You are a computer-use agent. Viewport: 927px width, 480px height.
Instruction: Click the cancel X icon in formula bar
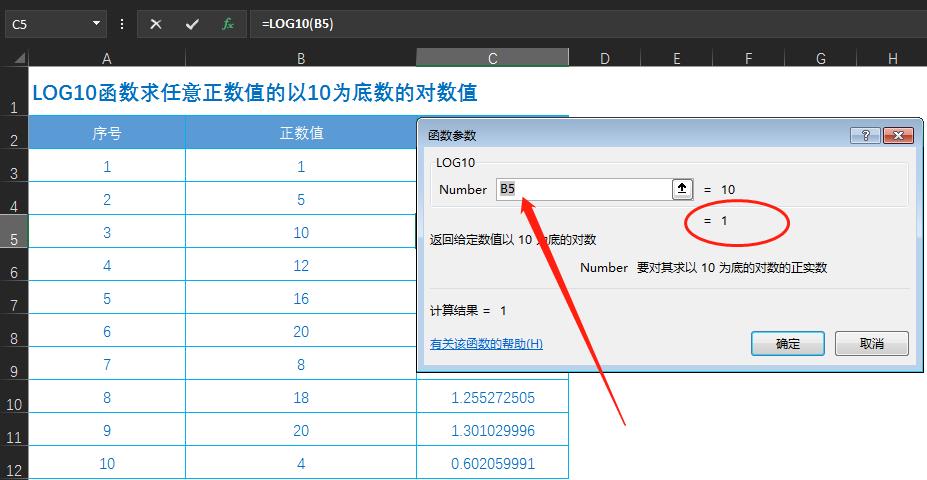[x=155, y=24]
